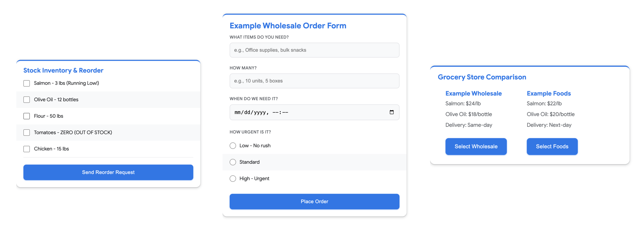Viewport: 644px width, 235px height.
Task: Check the Chicken 15 lbs checkbox
Action: click(x=26, y=149)
